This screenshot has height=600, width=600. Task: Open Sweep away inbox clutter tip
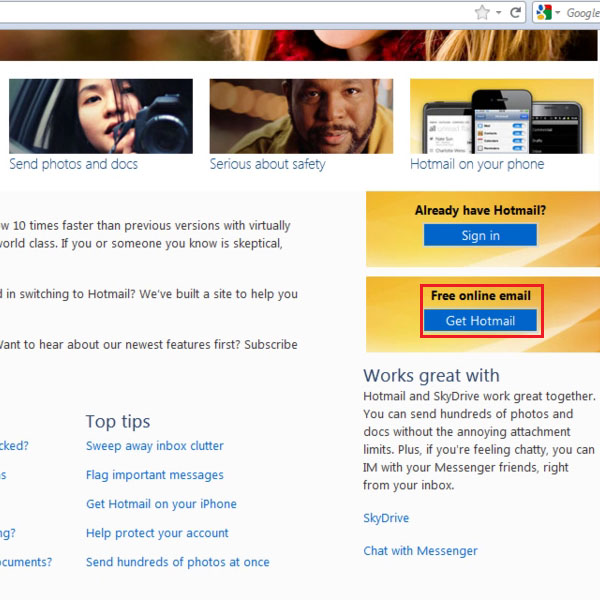coord(155,446)
